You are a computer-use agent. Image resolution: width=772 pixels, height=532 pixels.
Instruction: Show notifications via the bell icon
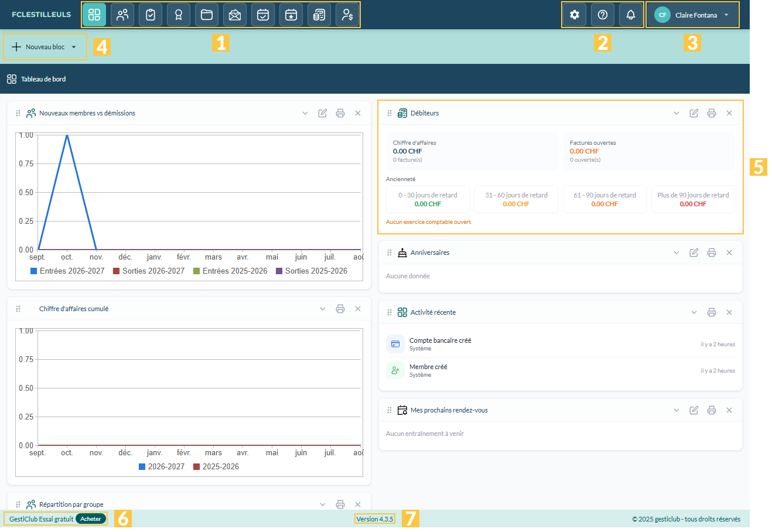tap(631, 15)
